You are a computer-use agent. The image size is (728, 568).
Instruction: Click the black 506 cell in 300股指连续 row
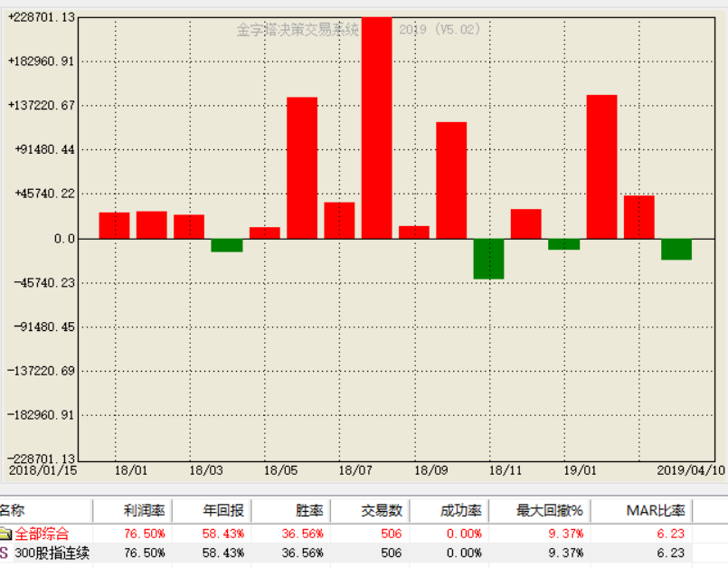391,553
